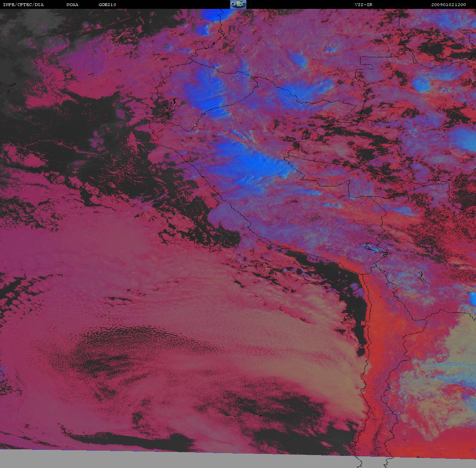Select the INPE/CPTEC/DSA header label
Viewport: 476px width, 468px height.
(23, 4)
